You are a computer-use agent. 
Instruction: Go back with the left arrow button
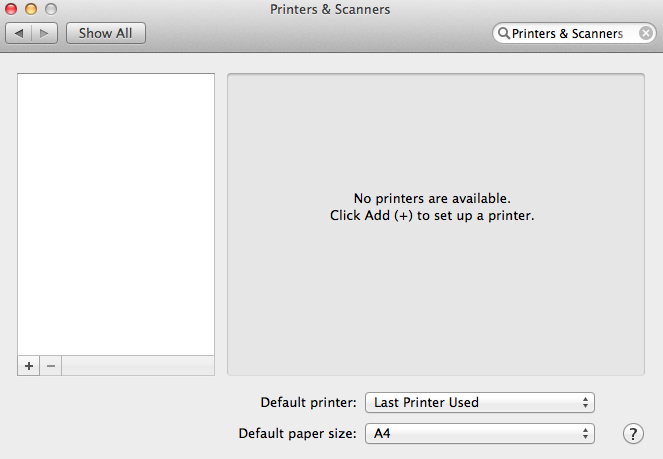tap(19, 33)
